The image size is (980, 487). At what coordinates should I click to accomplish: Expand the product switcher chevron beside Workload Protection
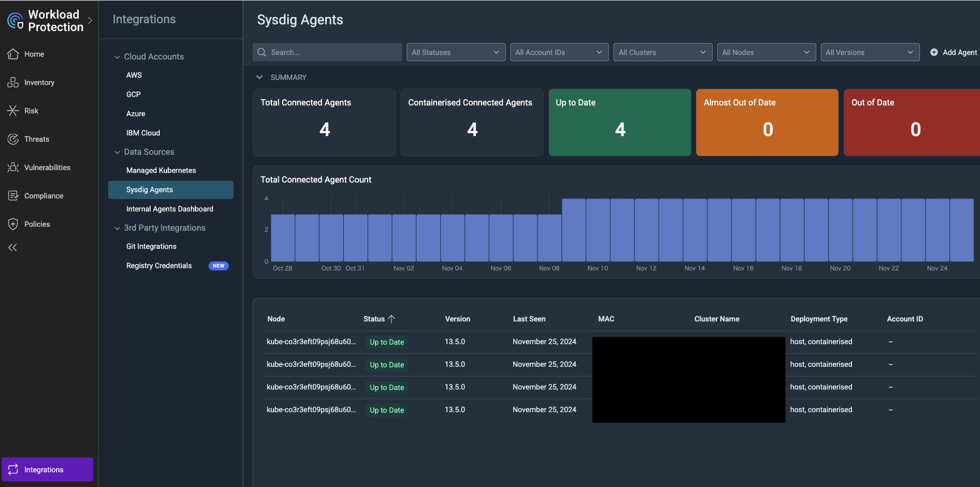[x=90, y=20]
